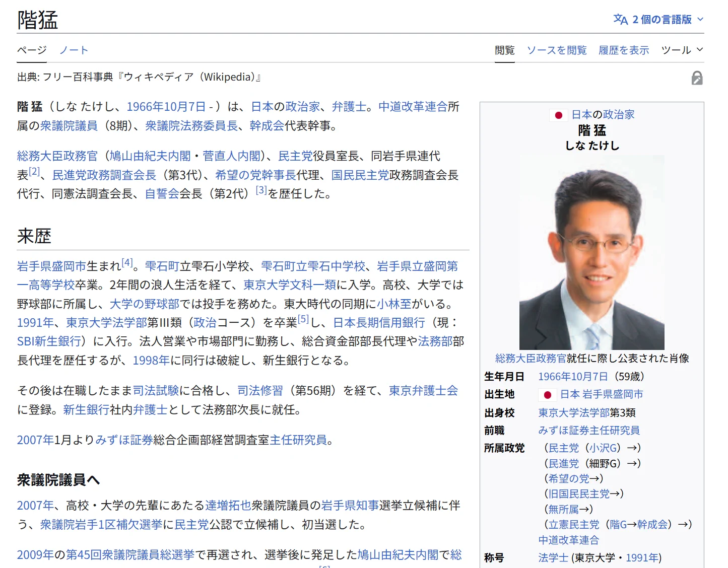Open infobox 旧国民民主党 link

pos(579,493)
